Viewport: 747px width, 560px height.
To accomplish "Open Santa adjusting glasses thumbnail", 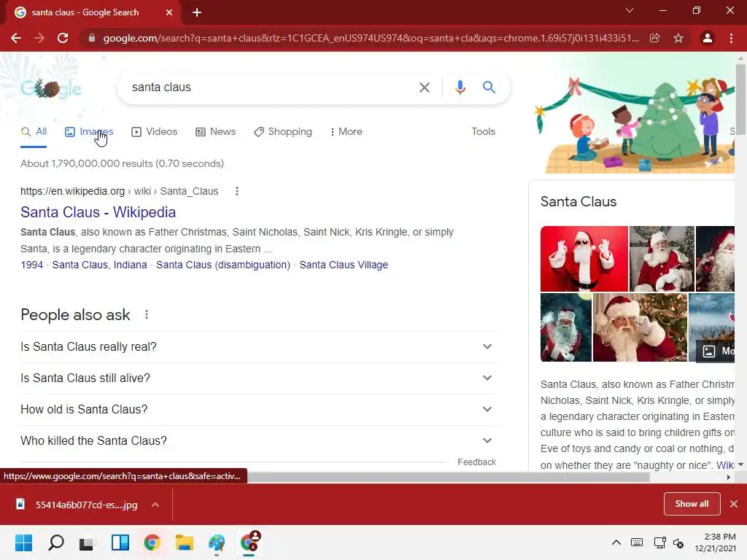I will point(640,327).
